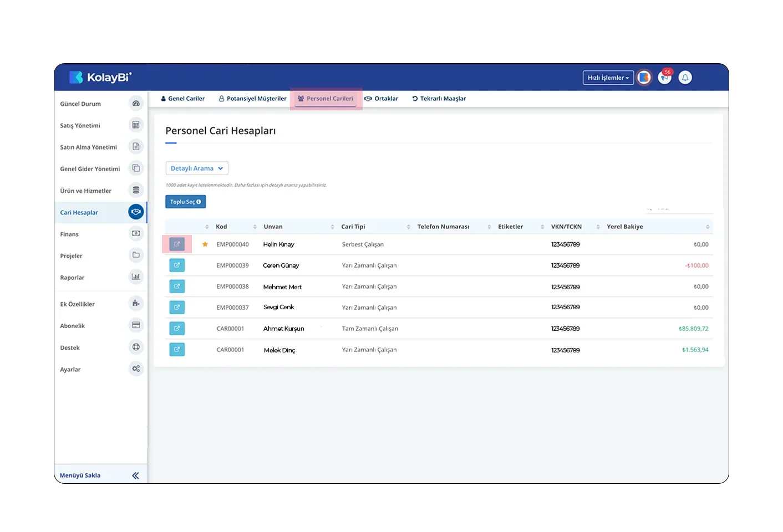
Task: Expand the Detaylı Arama dropdown
Action: click(x=197, y=168)
